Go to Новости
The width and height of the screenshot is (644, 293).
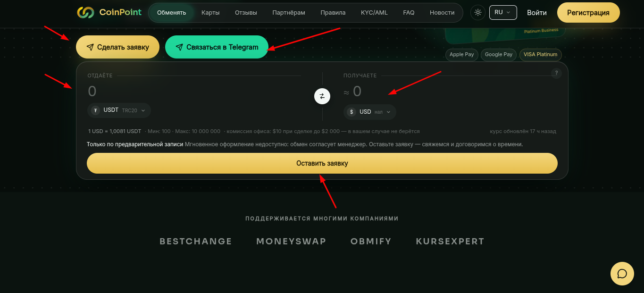[x=442, y=13]
